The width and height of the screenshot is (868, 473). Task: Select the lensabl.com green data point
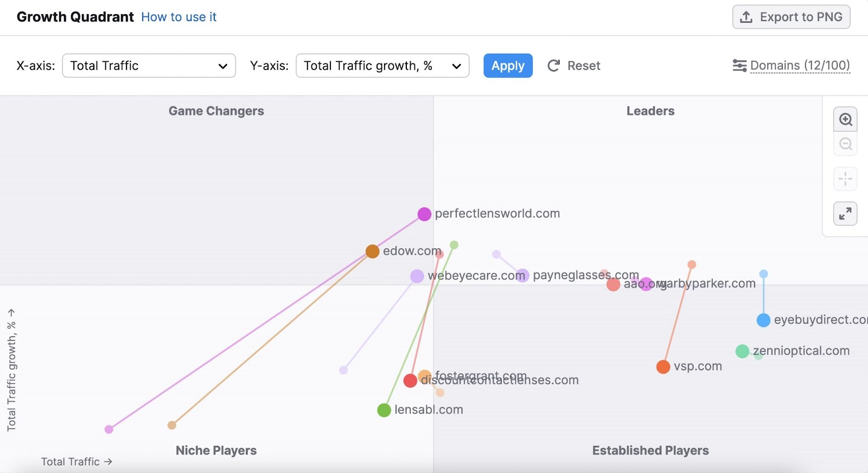pos(384,410)
